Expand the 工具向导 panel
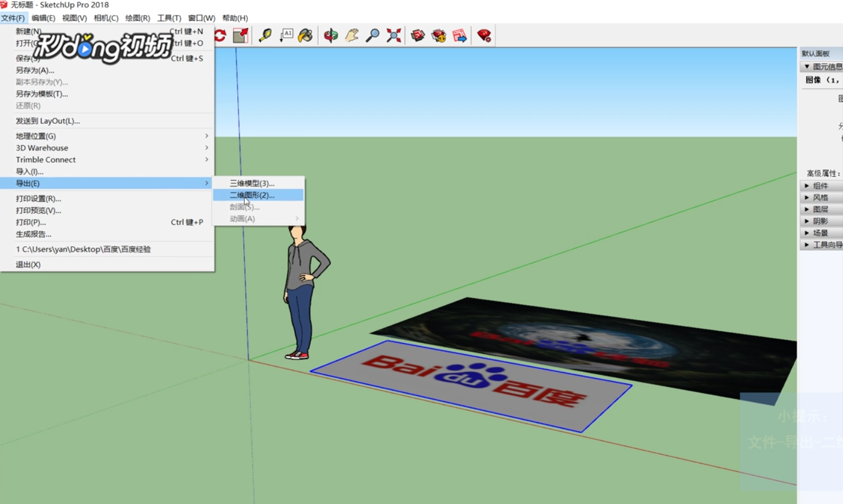 click(x=822, y=244)
